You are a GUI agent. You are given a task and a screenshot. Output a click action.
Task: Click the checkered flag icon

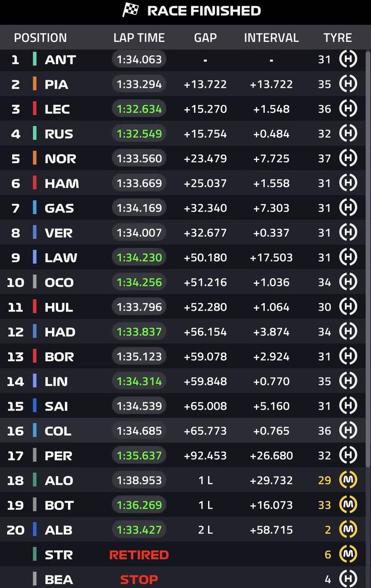pos(131,10)
